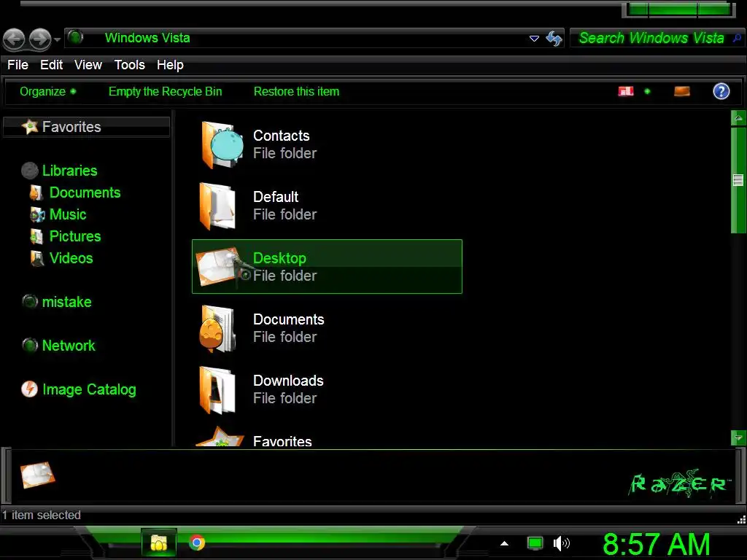
Task: Expand the address bar history dropdown arrow
Action: click(x=534, y=38)
